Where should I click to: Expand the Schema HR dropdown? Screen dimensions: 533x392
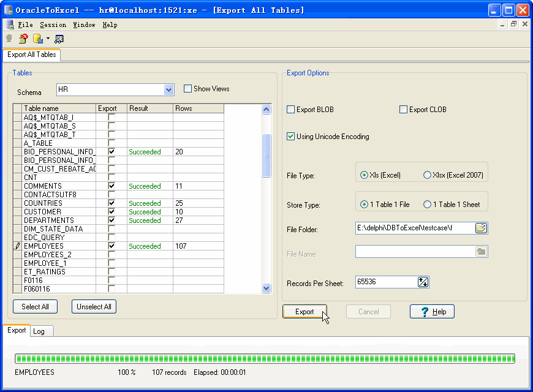(x=169, y=90)
